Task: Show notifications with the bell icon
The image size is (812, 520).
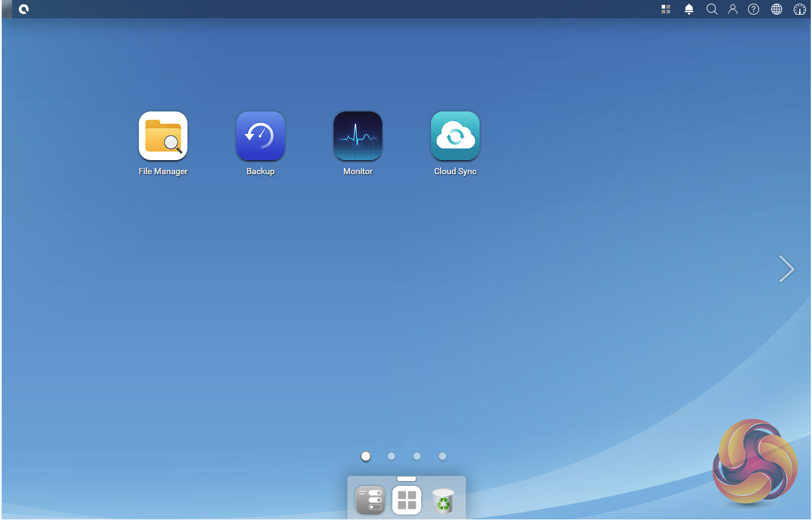Action: (689, 9)
